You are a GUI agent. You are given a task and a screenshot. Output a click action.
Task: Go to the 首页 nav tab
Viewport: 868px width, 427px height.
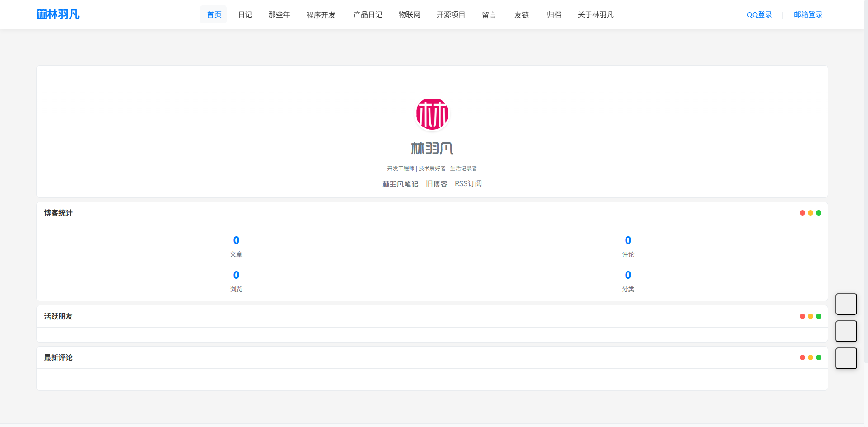pyautogui.click(x=214, y=14)
